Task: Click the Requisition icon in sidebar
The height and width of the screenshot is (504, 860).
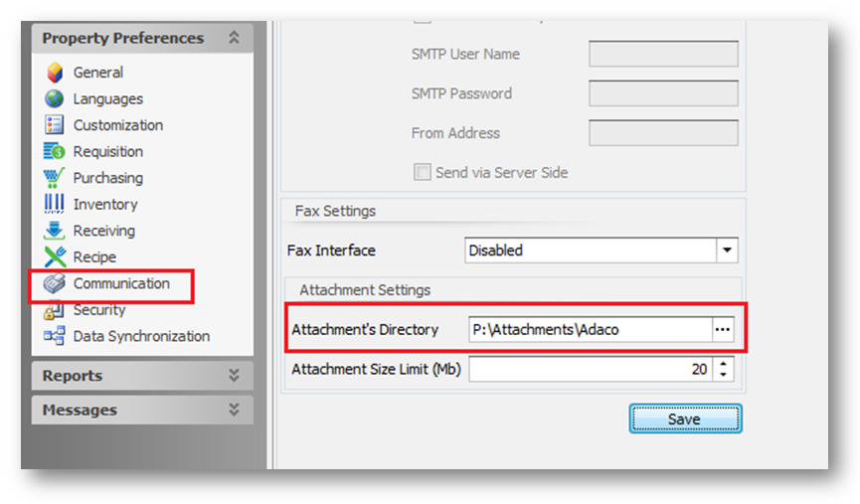Action: [55, 152]
